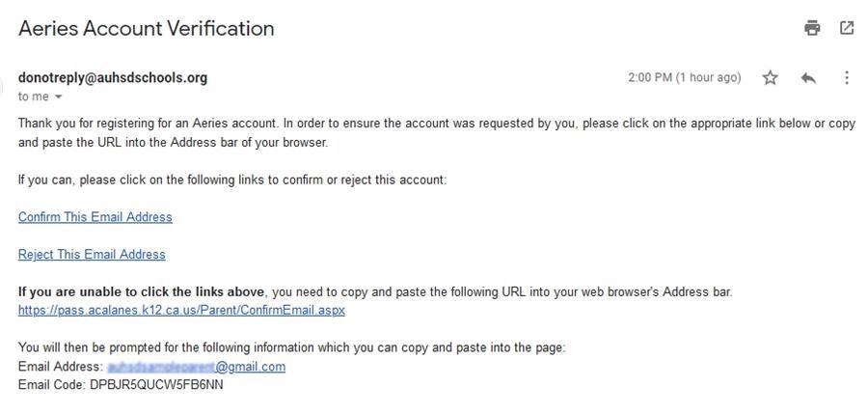Click the 'If you can, please click' sentence
This screenshot has height=414, width=868.
232,180
